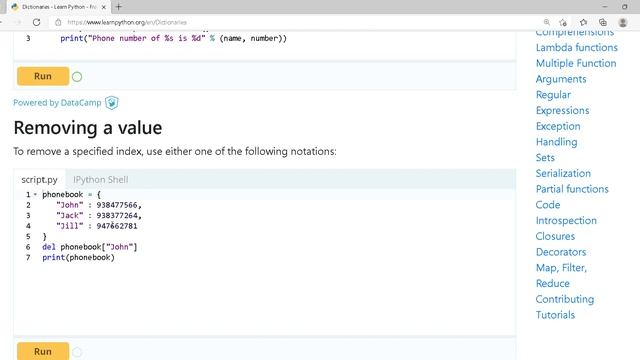This screenshot has width=640, height=360.
Task: Open the Code Introspection tutorial link
Action: pyautogui.click(x=566, y=213)
